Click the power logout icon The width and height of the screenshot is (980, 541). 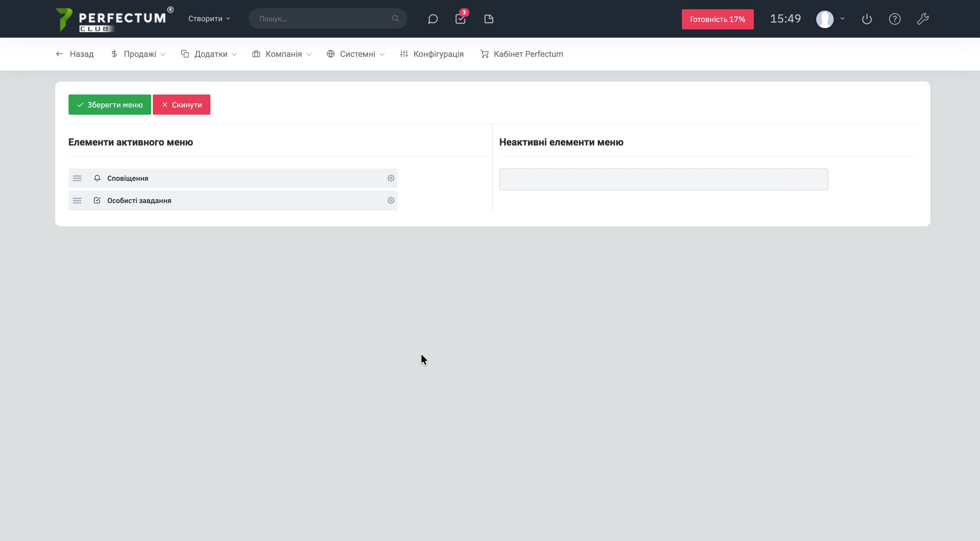[x=867, y=19]
